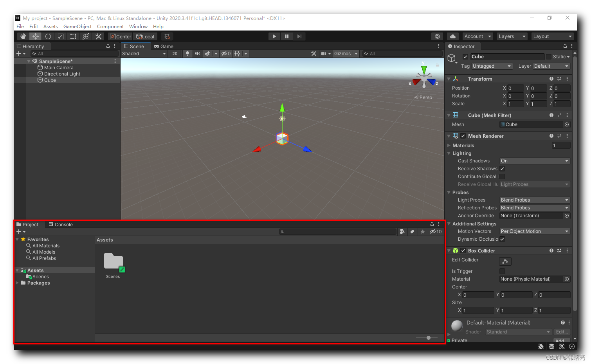Switch to the Scene tab
This screenshot has height=364, width=591.
(134, 46)
